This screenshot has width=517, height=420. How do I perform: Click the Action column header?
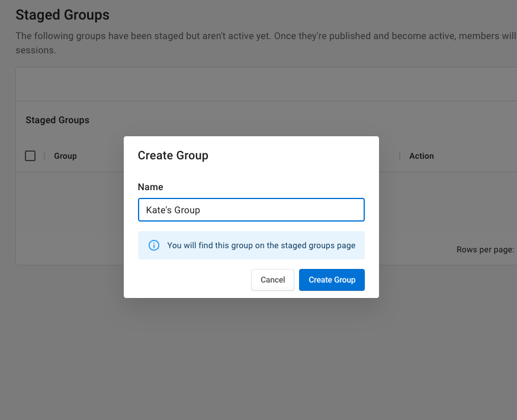click(x=422, y=156)
